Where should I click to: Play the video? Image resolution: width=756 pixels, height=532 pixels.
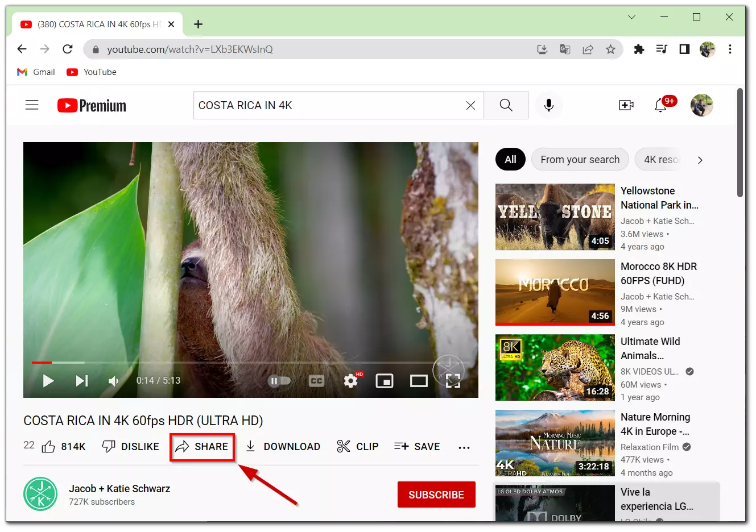tap(48, 380)
